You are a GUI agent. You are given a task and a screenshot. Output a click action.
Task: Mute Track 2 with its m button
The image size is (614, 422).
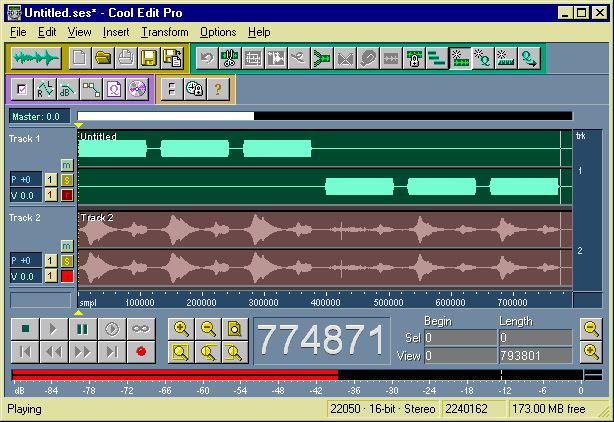pyautogui.click(x=67, y=246)
